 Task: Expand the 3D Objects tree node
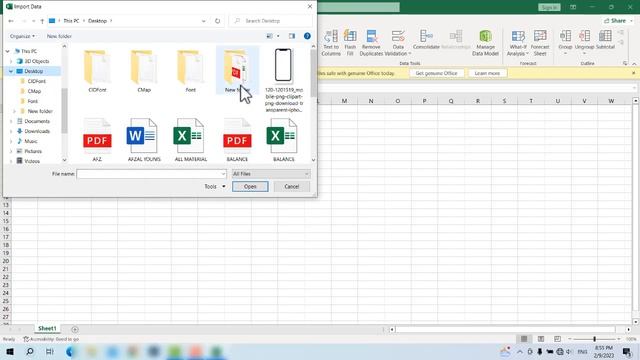pyautogui.click(x=11, y=61)
